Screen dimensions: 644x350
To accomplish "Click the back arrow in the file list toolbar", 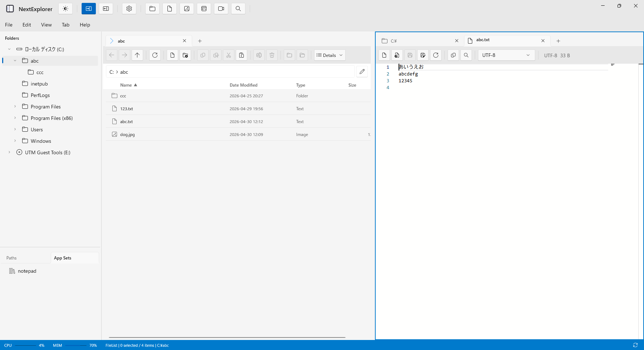I will click(112, 55).
